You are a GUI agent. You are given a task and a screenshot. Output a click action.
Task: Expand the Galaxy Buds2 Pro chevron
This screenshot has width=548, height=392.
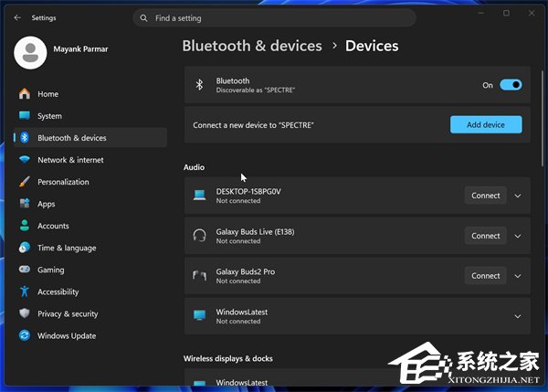[518, 276]
